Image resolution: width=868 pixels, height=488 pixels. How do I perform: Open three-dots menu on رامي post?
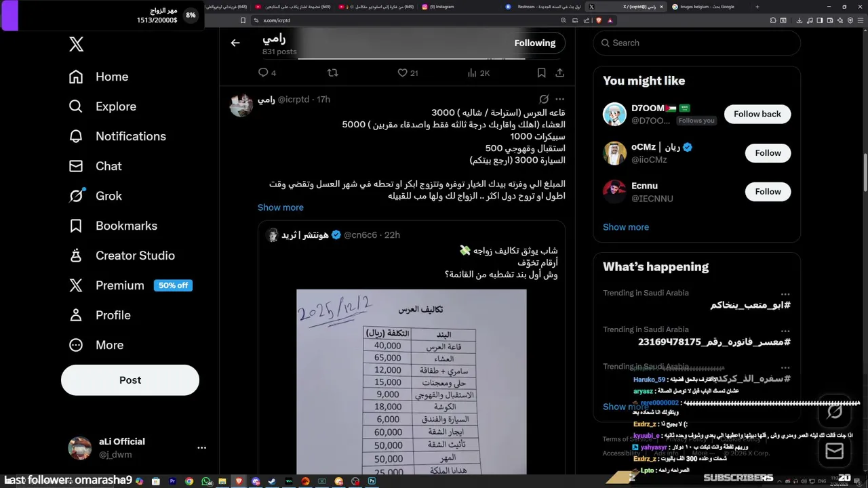click(x=559, y=99)
